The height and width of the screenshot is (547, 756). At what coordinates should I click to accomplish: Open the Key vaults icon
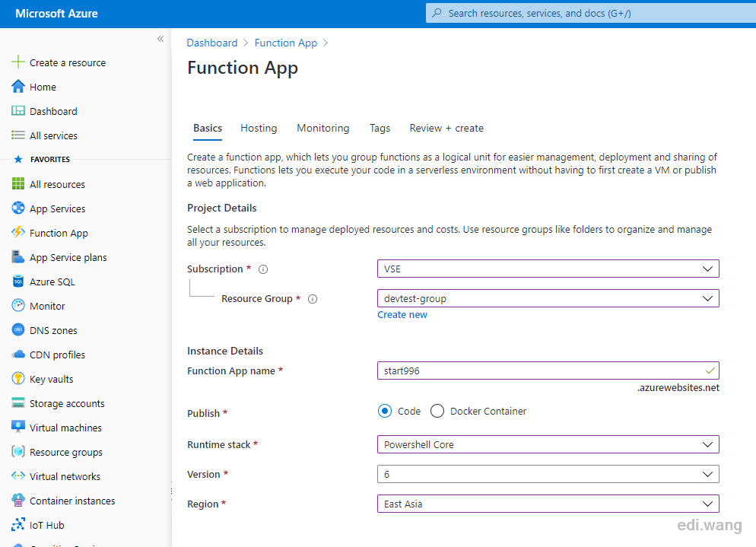click(x=17, y=379)
